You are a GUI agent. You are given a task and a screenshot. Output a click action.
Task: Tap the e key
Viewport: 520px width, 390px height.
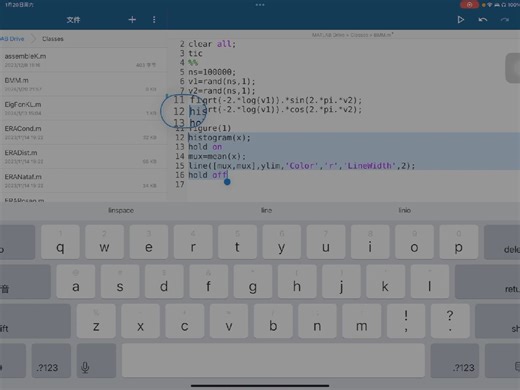(x=149, y=242)
